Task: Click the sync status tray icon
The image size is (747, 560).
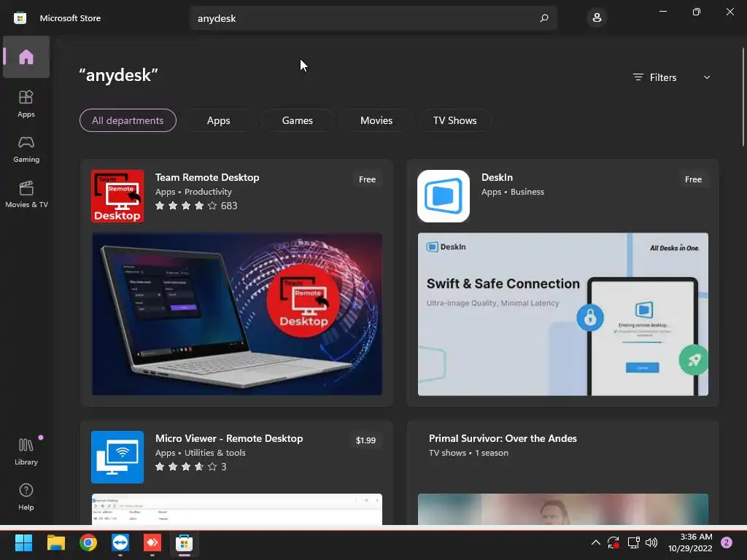Action: (613, 542)
